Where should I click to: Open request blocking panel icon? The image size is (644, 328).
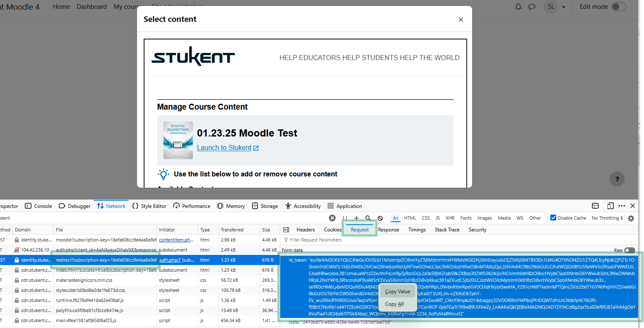(x=380, y=218)
